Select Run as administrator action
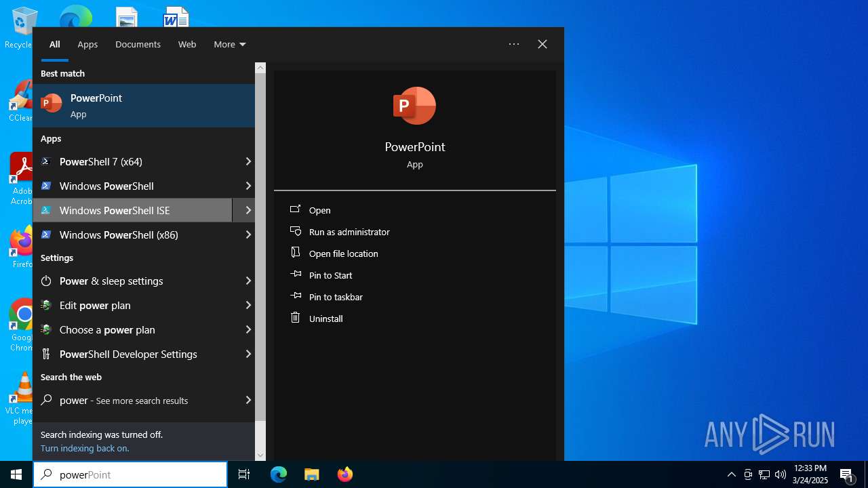Image resolution: width=868 pixels, height=488 pixels. pos(349,232)
